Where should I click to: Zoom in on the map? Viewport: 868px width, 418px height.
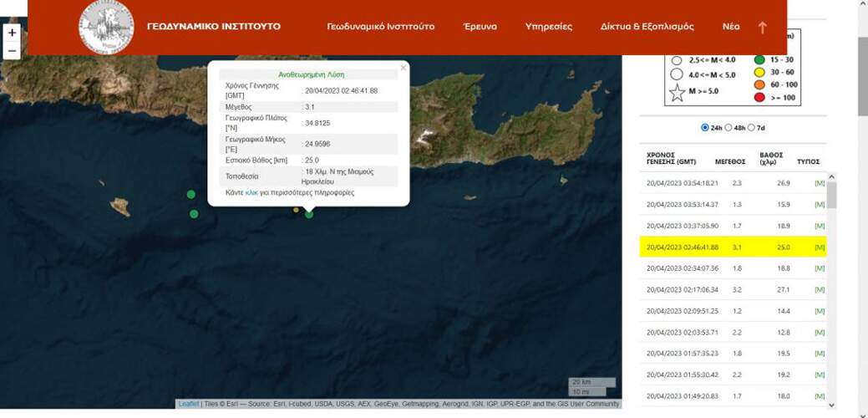(x=12, y=33)
